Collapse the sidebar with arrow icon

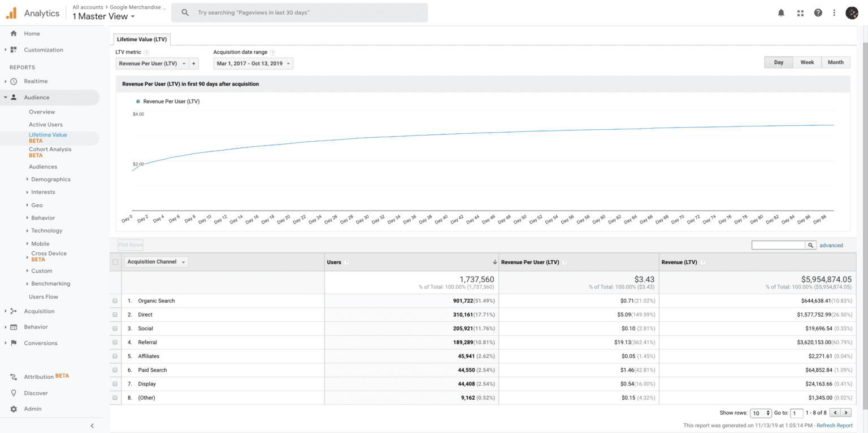92,426
